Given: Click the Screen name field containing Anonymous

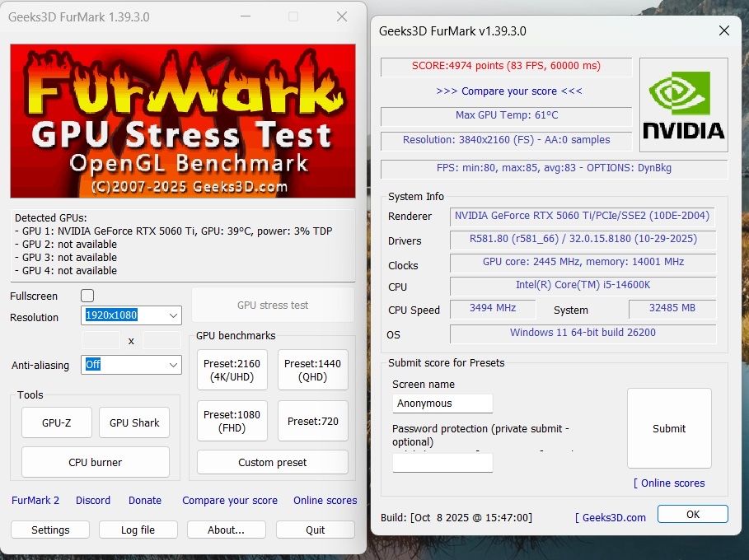Looking at the screenshot, I should click(442, 404).
